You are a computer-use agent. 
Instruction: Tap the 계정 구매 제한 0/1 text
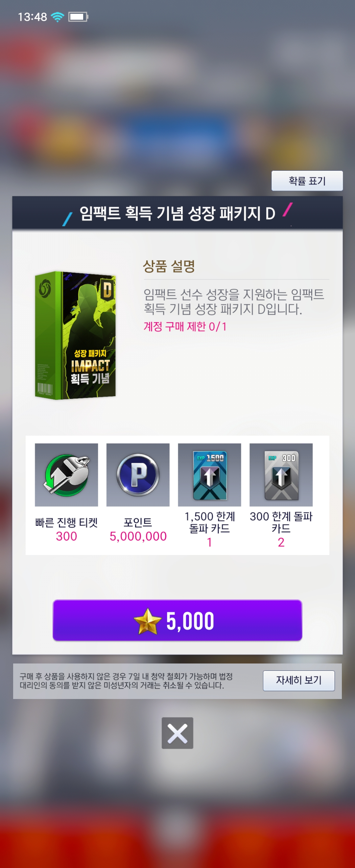tap(185, 326)
